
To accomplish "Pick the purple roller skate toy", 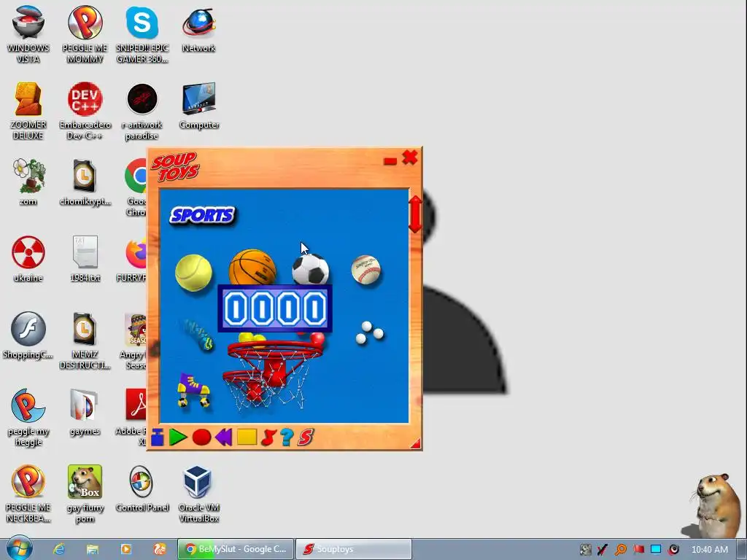I will click(193, 391).
